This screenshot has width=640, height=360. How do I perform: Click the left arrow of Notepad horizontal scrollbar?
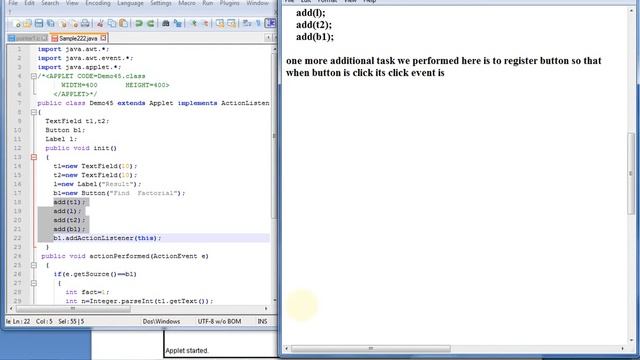tap(286, 349)
